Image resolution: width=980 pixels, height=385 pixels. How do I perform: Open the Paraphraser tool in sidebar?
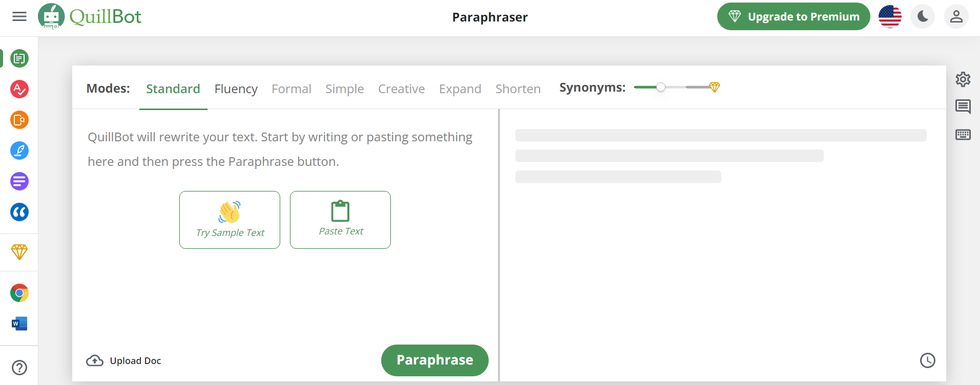pos(19,58)
